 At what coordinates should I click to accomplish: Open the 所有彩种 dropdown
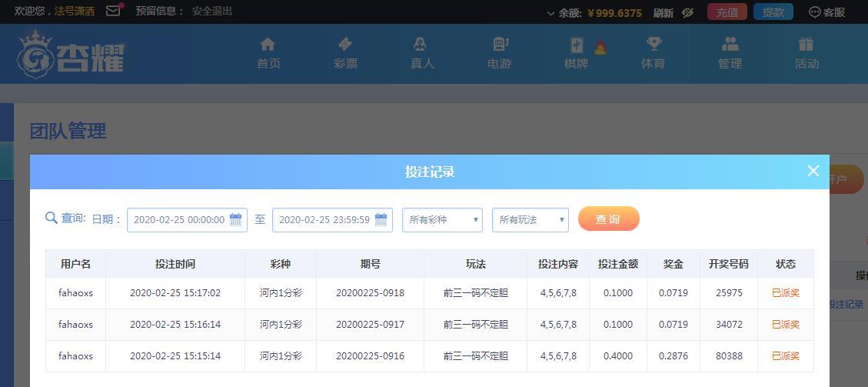point(442,220)
